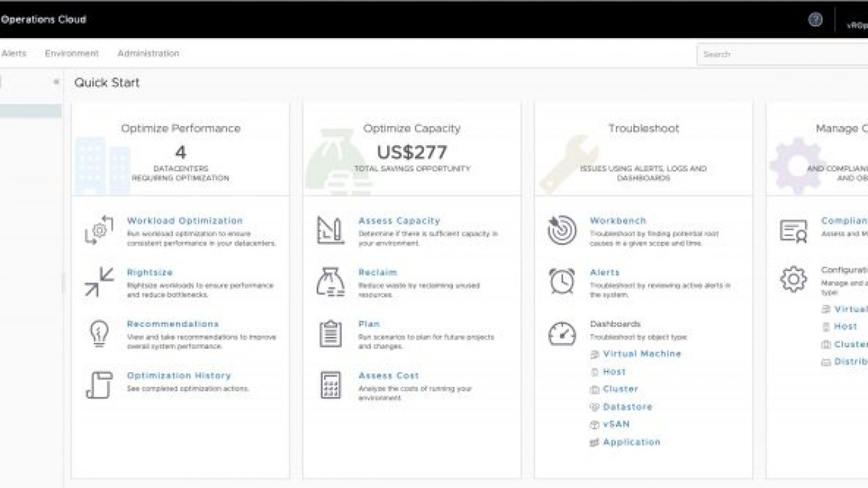Click the Optimization History scroll icon
This screenshot has width=868, height=488.
pyautogui.click(x=99, y=384)
